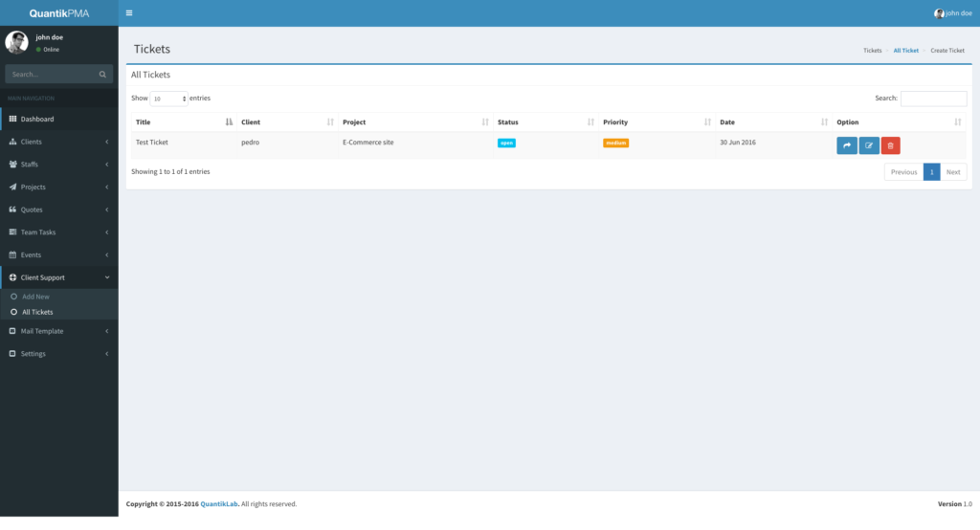Click the edit pencil button for Test Ticket
Viewport: 980px width, 530px height.
[x=869, y=145]
